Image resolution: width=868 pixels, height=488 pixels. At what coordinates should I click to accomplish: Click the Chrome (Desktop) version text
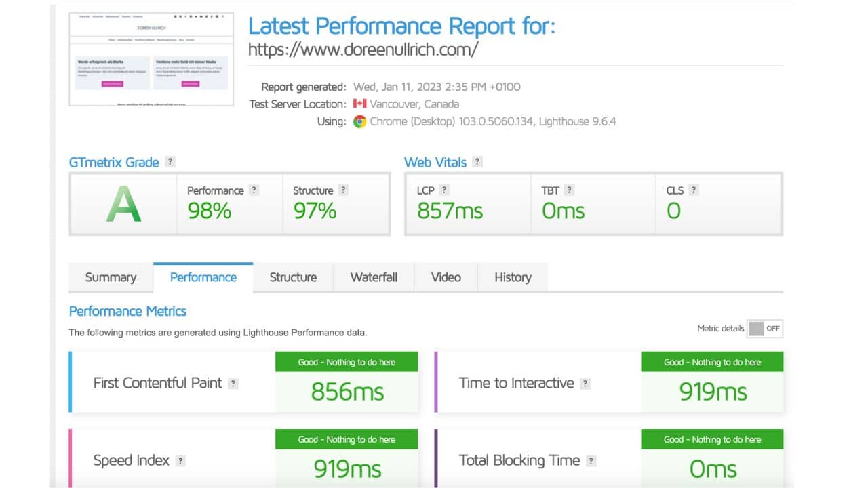[493, 122]
